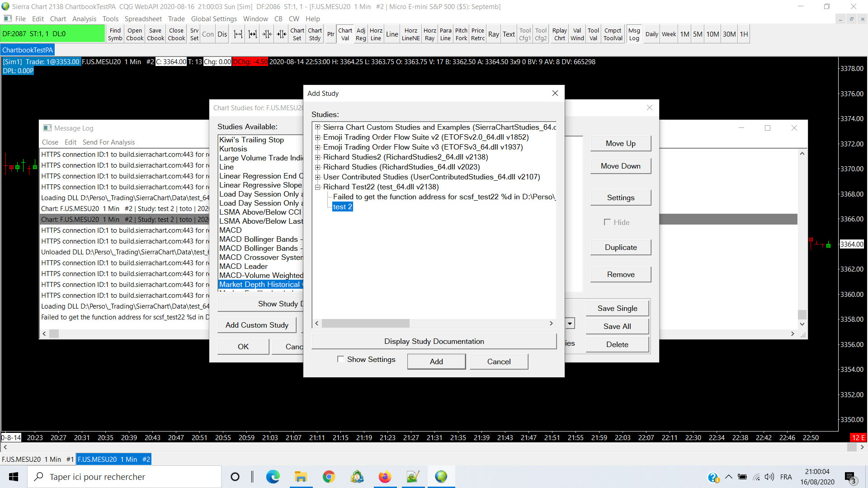
Task: Click the expand bar spacing icon
Action: (x=238, y=34)
